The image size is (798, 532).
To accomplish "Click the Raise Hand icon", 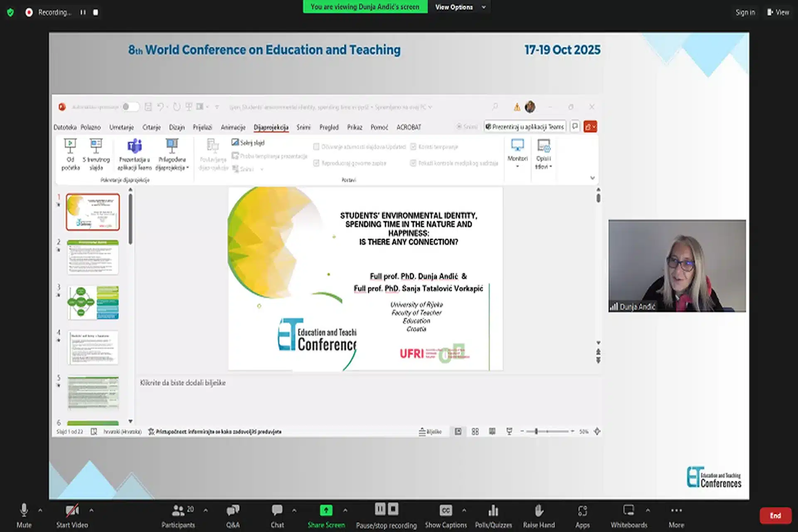I will [539, 510].
